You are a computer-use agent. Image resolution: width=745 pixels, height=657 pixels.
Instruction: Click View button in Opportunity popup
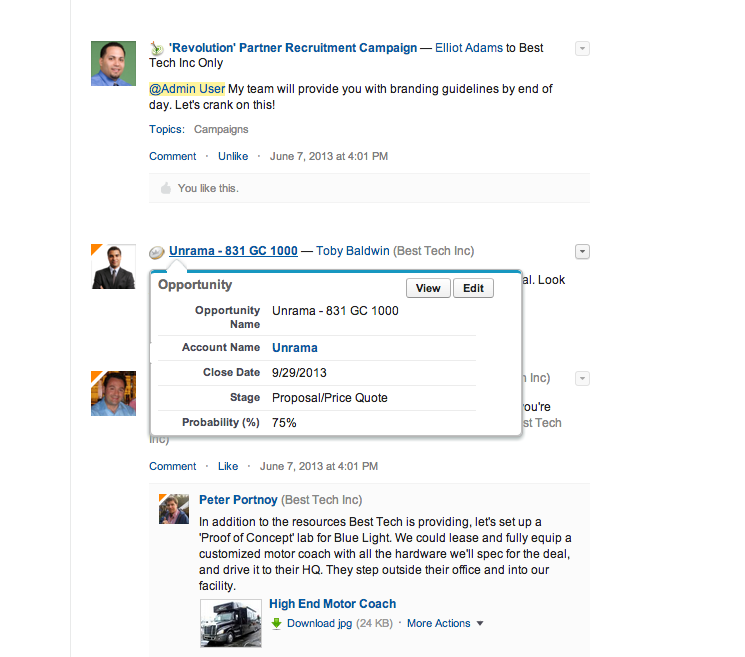pos(428,288)
